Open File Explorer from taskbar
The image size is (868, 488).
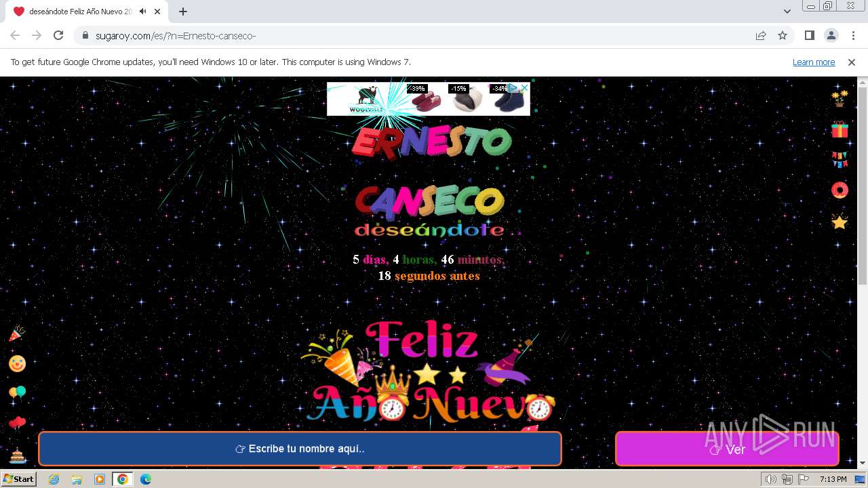(77, 479)
